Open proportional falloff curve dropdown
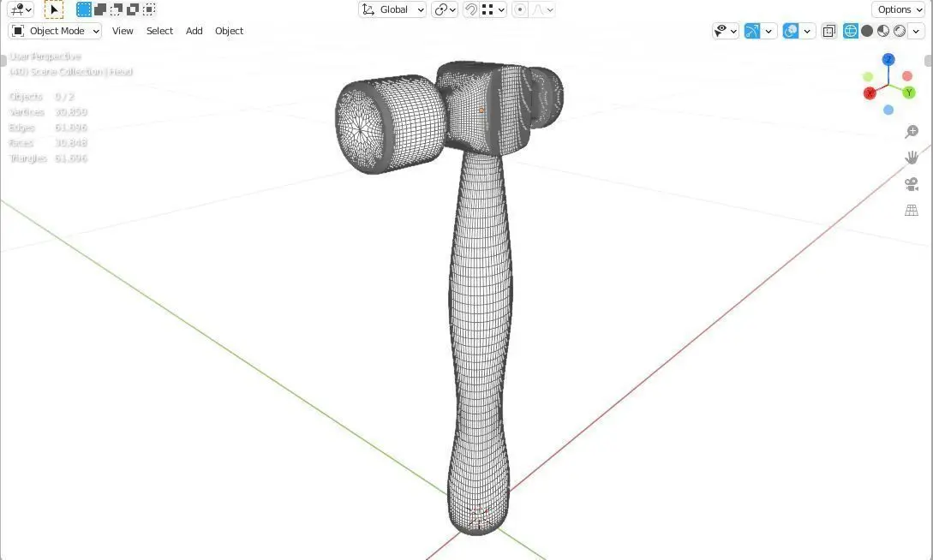Screen dimensions: 933x560 [x=542, y=9]
